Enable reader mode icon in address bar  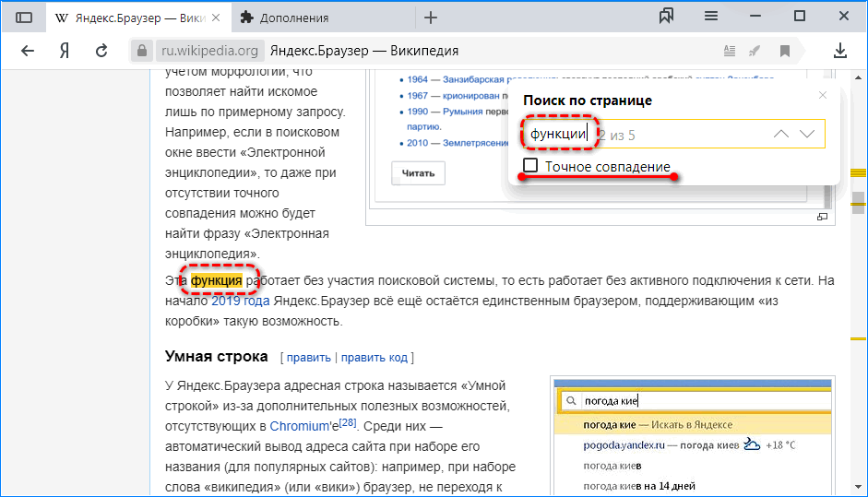[x=730, y=51]
